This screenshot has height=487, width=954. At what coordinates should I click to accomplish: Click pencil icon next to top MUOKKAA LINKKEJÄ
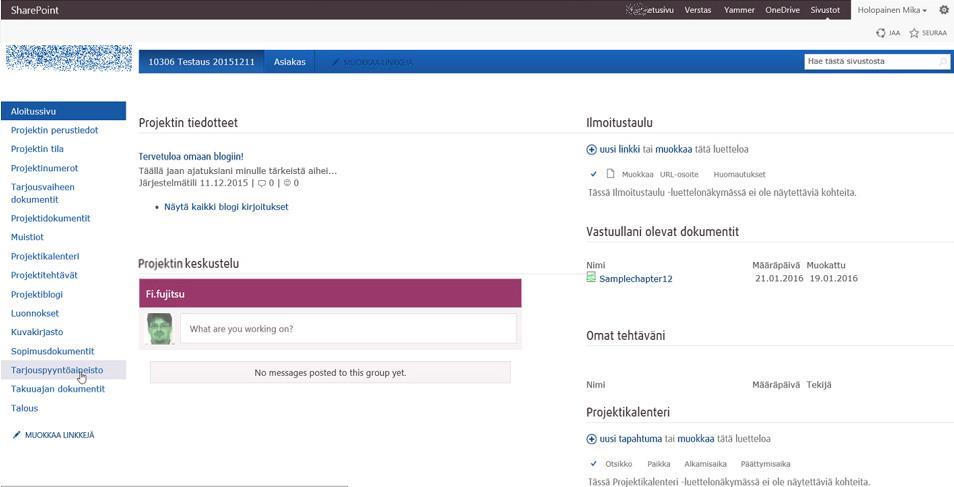pos(335,62)
